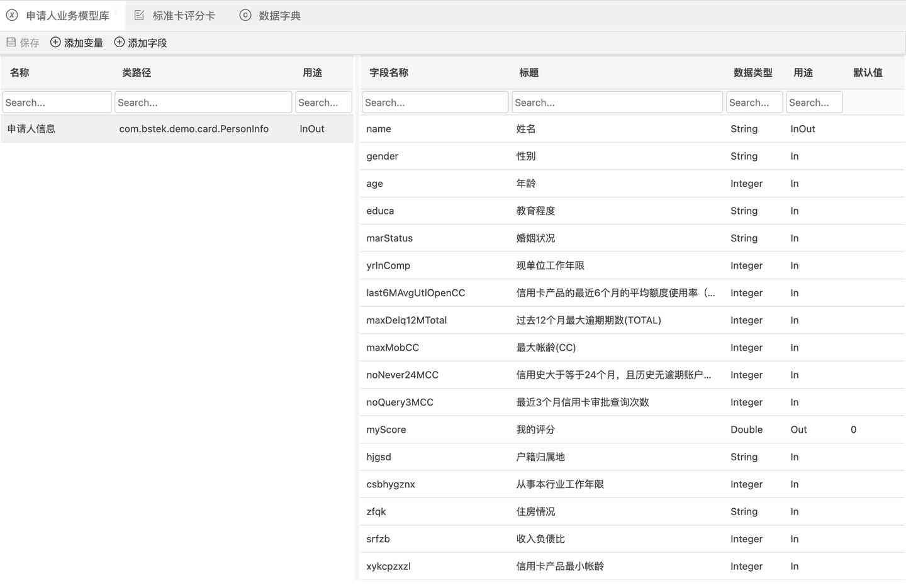Screen dimensions: 906x588
Task: Switch to the 标准卡评分卡 tab
Action: click(x=183, y=16)
